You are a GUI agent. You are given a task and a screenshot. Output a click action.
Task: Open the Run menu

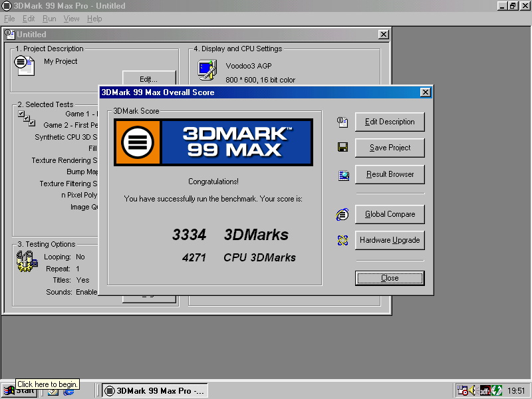coord(49,19)
